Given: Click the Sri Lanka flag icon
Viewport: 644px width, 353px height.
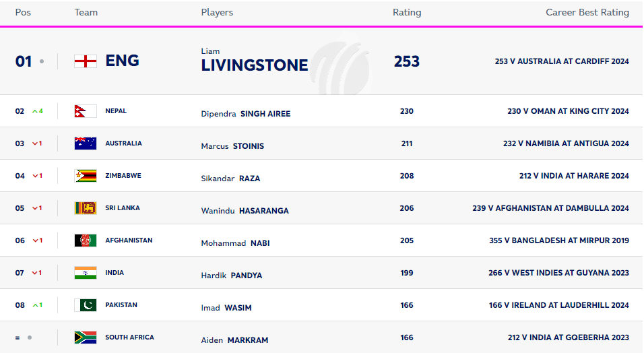Looking at the screenshot, I should pos(86,208).
